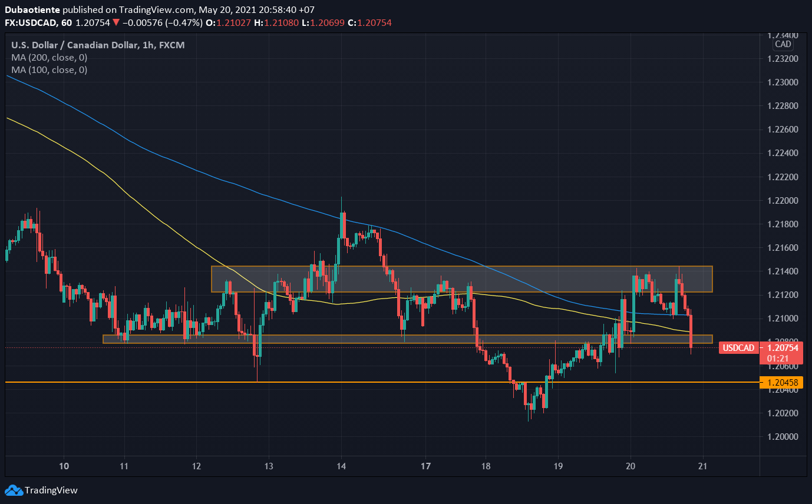Click the -0.47% change value in header
The image size is (812, 504).
[183, 23]
